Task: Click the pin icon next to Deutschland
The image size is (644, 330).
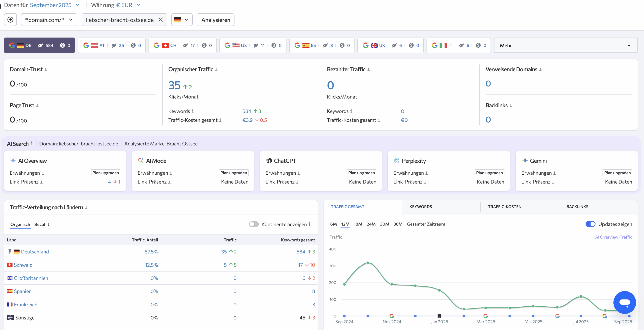Action: [10, 251]
